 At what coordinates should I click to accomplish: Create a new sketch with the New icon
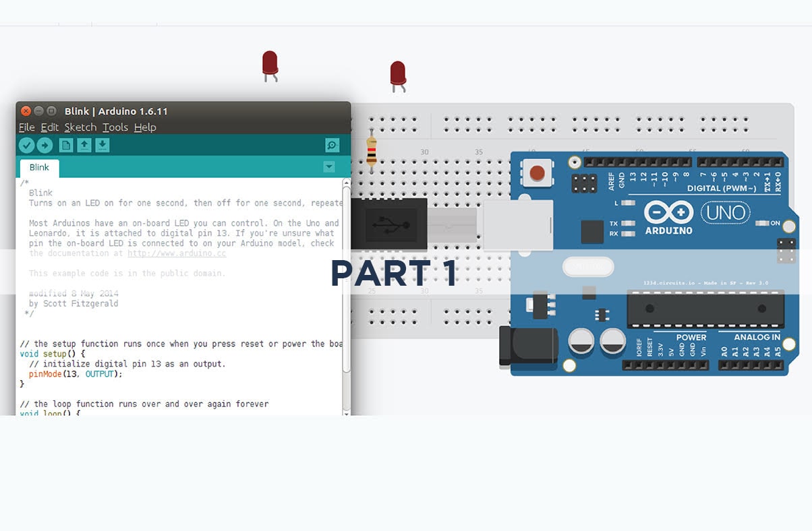pyautogui.click(x=66, y=145)
